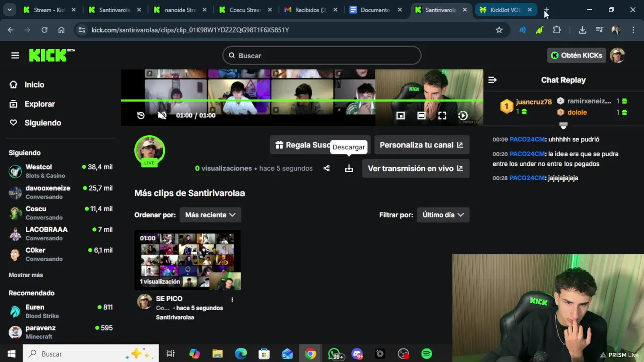The width and height of the screenshot is (644, 362).
Task: Select dolole in the gift leaderboard
Action: coord(577,112)
